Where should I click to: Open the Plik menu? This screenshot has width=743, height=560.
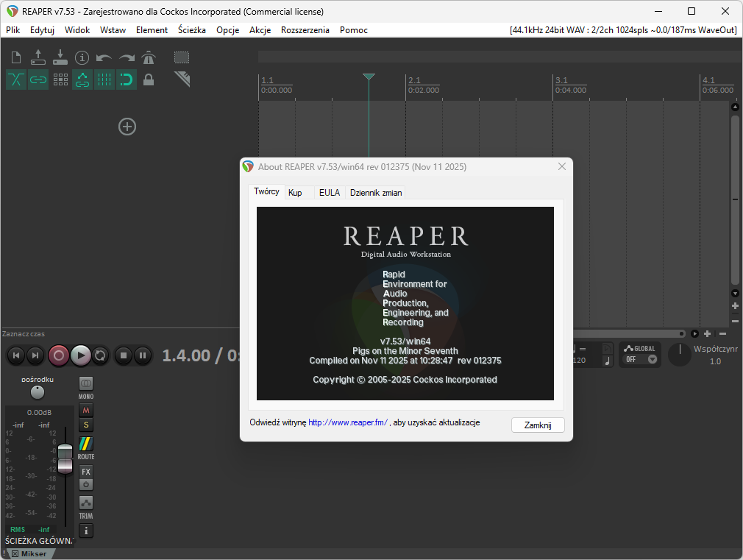pyautogui.click(x=13, y=30)
